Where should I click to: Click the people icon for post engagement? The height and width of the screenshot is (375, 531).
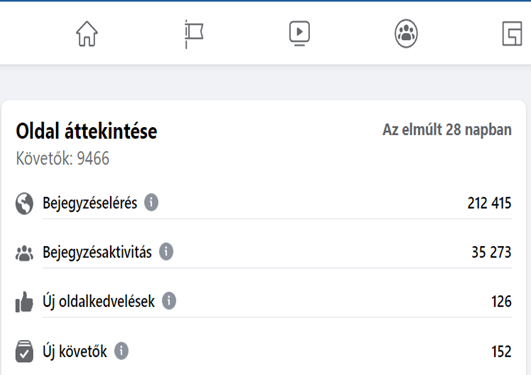pyautogui.click(x=24, y=253)
